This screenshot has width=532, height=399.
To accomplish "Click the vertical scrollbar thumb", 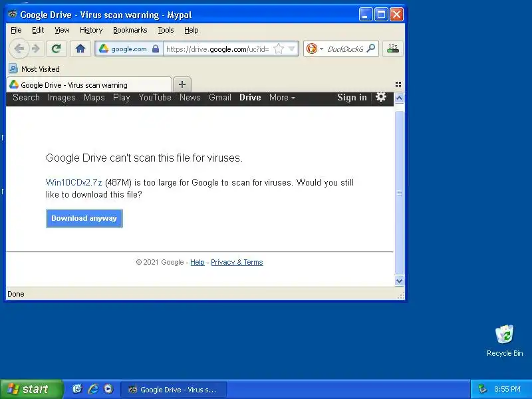I will pos(400,193).
